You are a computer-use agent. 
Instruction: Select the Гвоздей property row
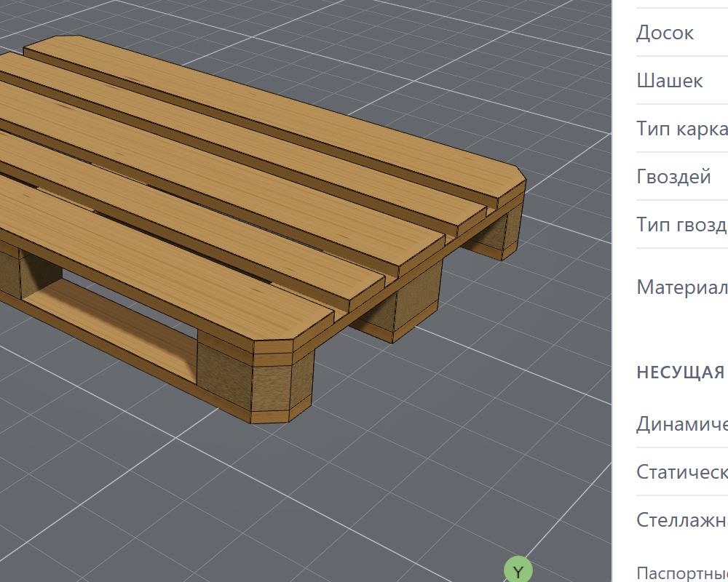[x=682, y=177]
